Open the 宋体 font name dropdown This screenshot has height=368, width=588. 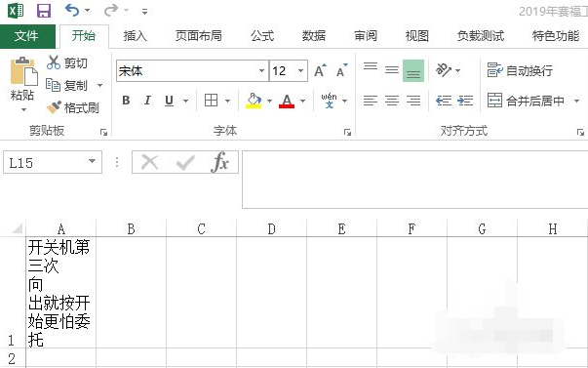click(261, 70)
